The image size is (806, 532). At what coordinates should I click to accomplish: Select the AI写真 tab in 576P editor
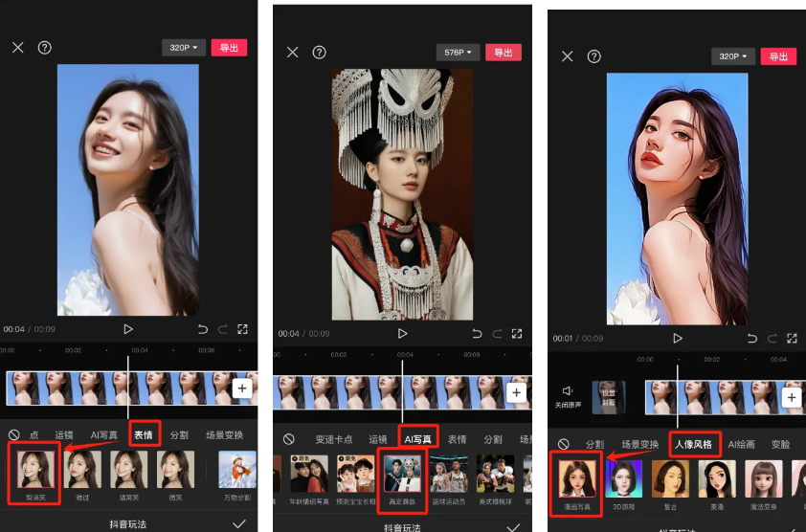pyautogui.click(x=418, y=439)
